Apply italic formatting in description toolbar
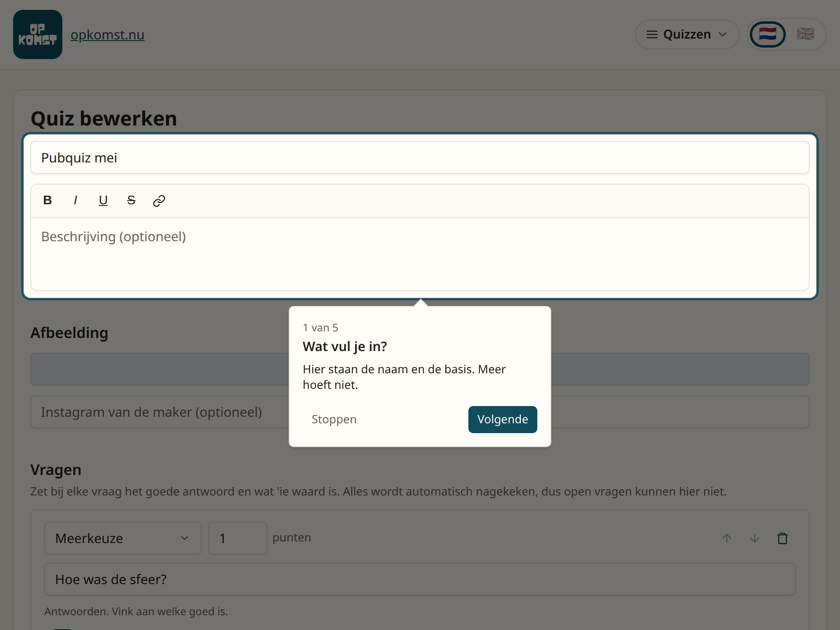840x630 pixels. click(x=75, y=201)
